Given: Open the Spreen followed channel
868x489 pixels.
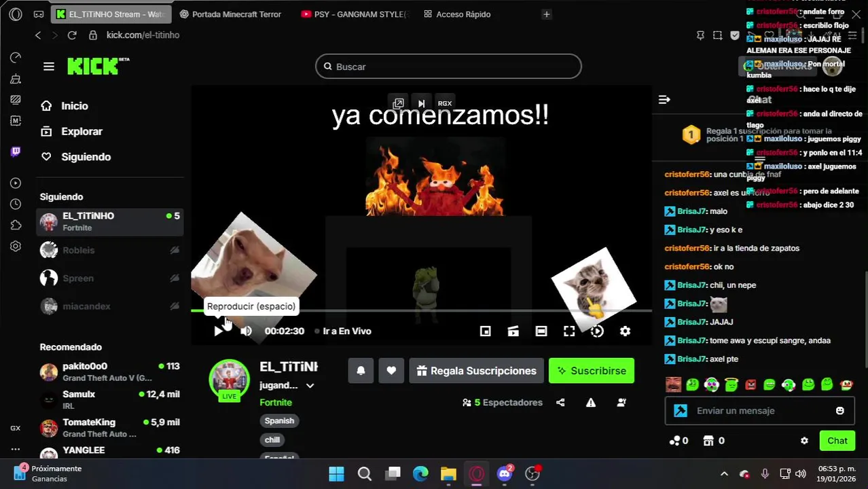Looking at the screenshot, I should pos(109,278).
